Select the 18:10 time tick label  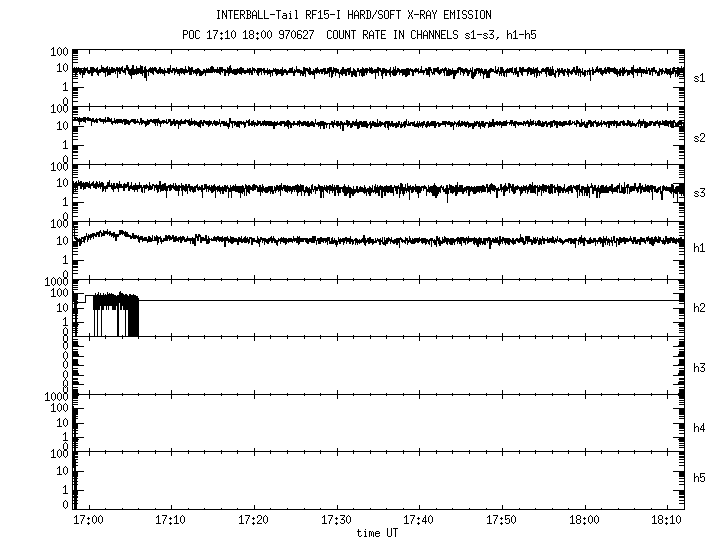(x=666, y=521)
